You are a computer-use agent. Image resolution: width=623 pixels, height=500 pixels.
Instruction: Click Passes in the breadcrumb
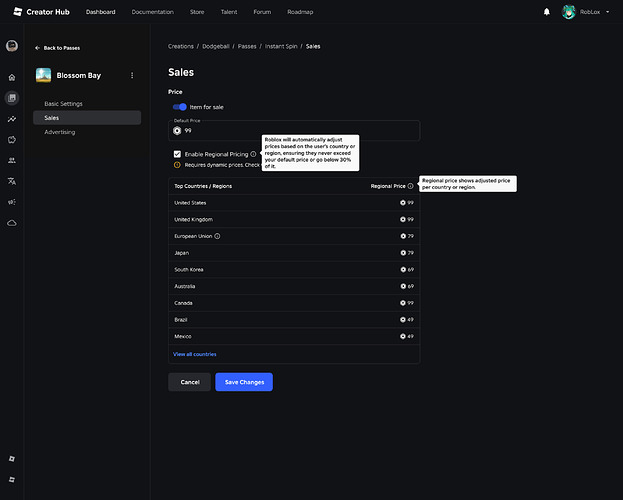247,47
